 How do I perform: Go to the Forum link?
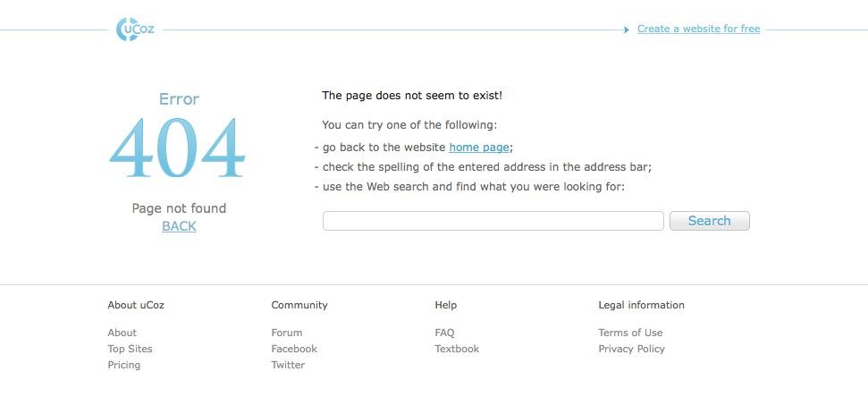click(287, 333)
